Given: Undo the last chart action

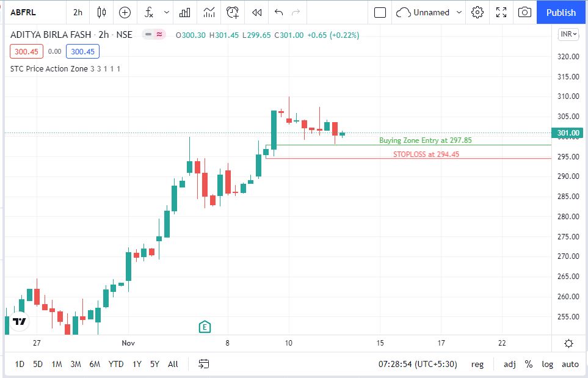Looking at the screenshot, I should pyautogui.click(x=279, y=12).
